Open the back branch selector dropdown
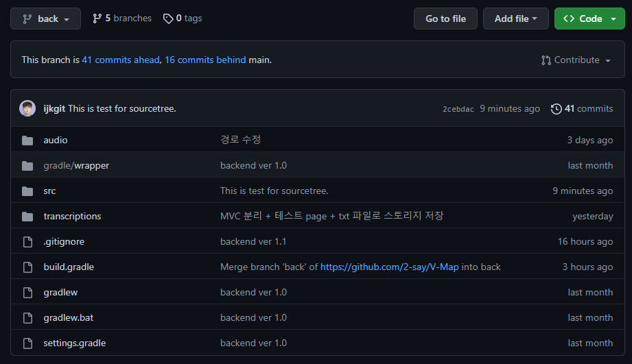 pyautogui.click(x=45, y=19)
